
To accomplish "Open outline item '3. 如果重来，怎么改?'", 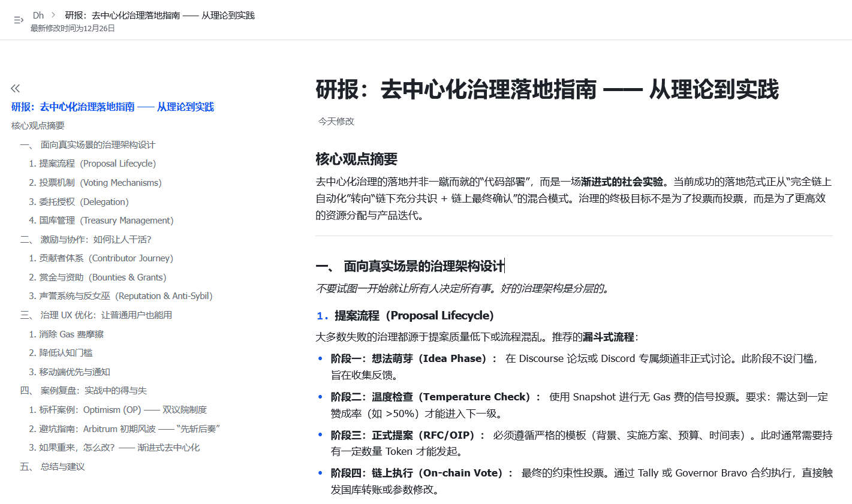I will tap(114, 448).
